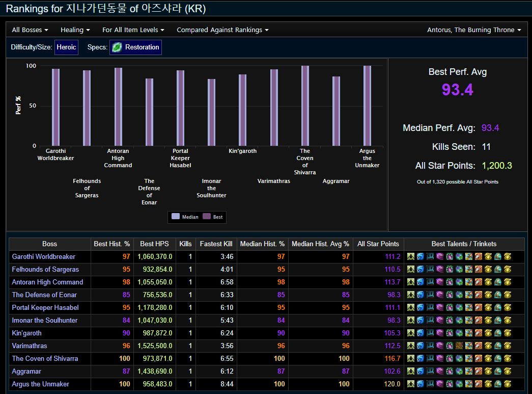Open the Argus the Unmaker boss link

pos(40,384)
